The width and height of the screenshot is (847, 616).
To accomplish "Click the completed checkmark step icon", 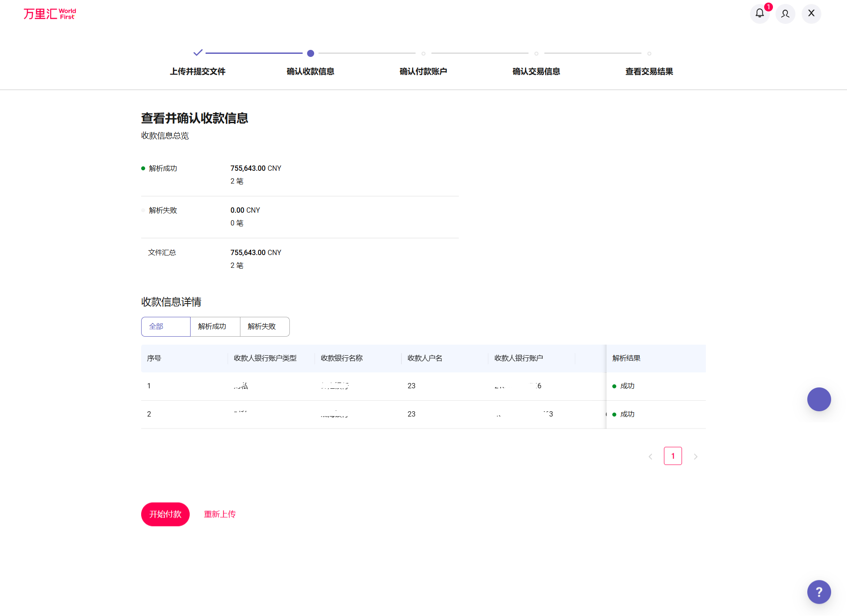I will [x=198, y=53].
